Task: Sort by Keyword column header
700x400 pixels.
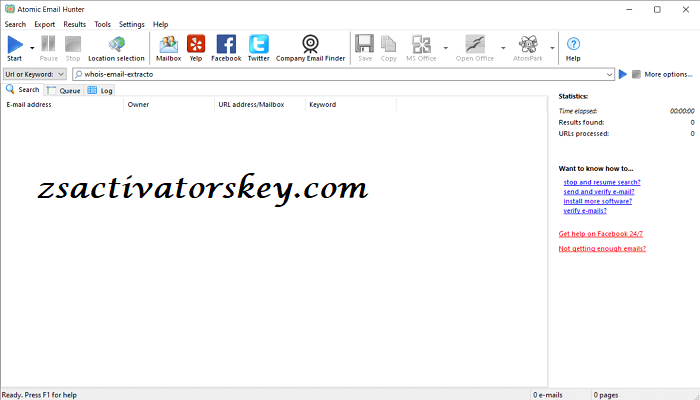Action: coord(351,104)
